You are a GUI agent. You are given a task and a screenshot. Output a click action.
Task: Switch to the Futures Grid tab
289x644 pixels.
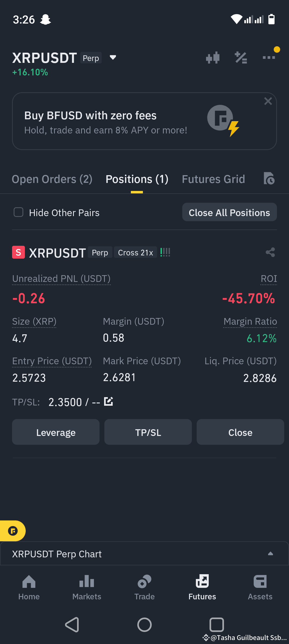(213, 179)
